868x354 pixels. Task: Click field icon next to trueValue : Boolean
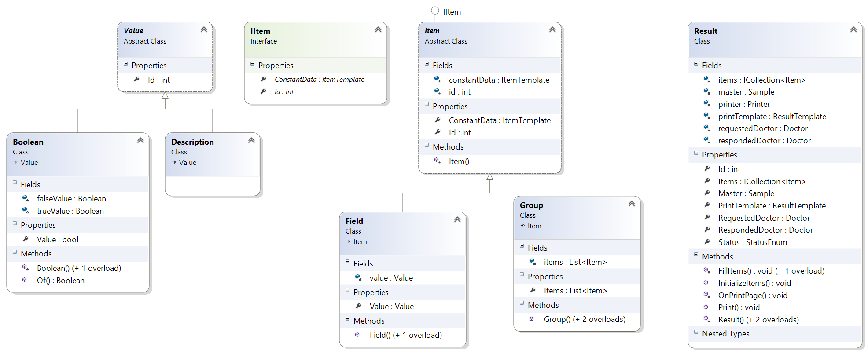coord(26,211)
